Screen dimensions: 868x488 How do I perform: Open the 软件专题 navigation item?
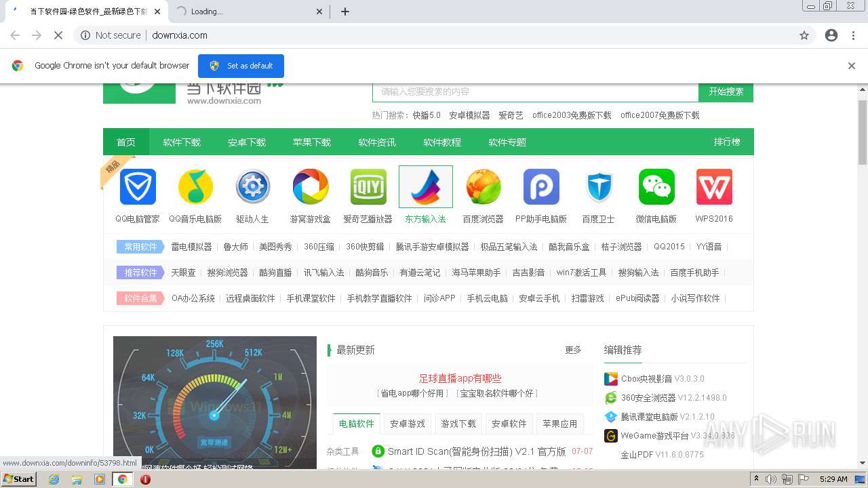507,142
